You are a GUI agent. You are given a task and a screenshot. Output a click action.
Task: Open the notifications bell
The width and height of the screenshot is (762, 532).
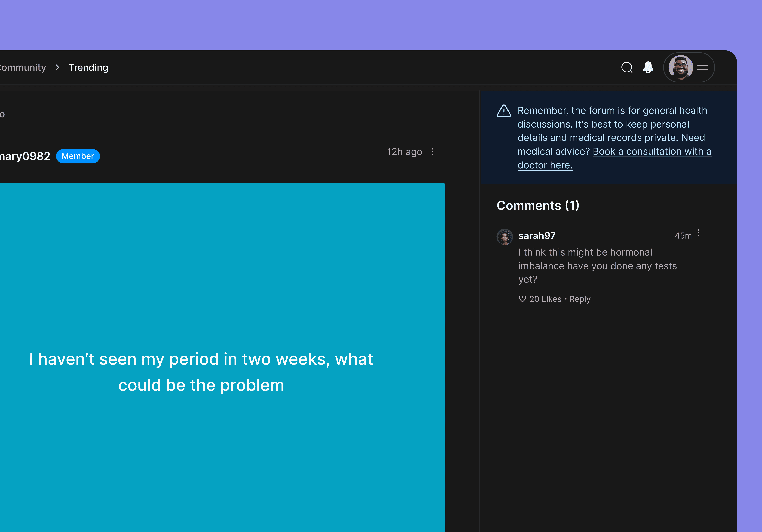648,67
